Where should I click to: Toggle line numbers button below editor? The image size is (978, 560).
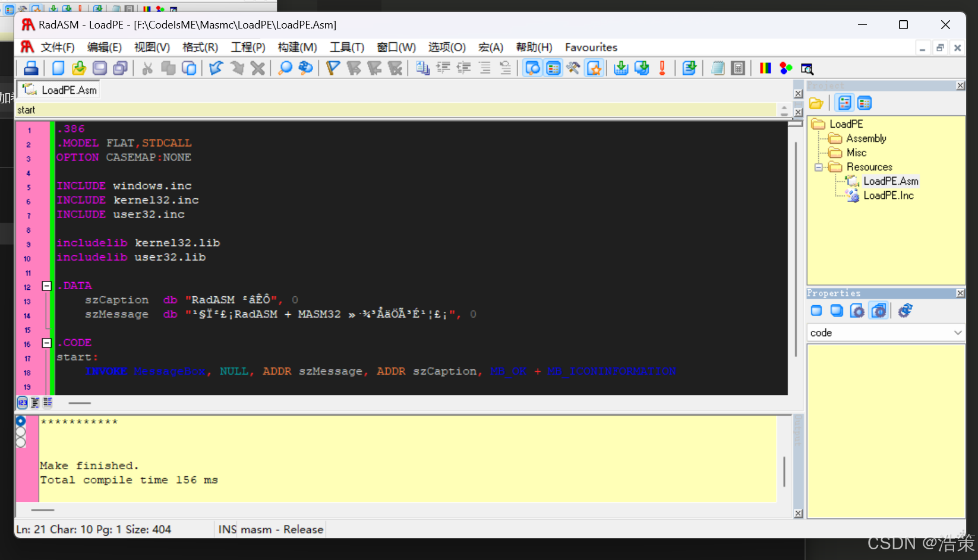click(22, 403)
